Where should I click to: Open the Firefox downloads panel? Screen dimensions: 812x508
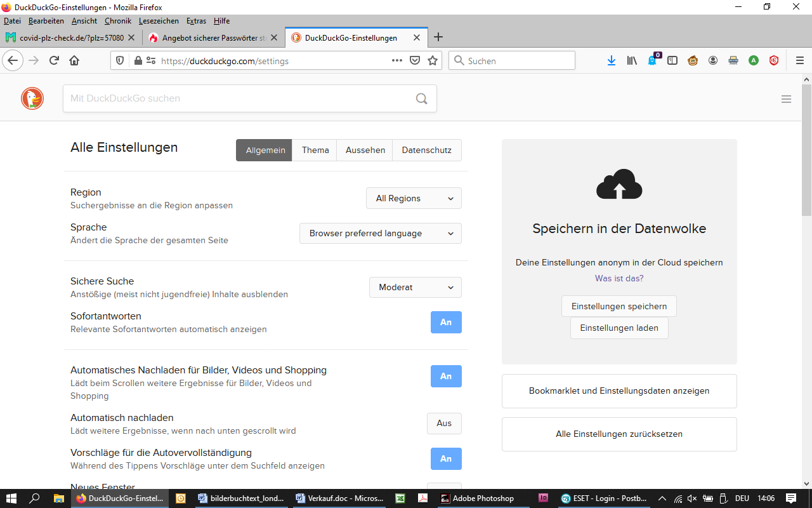pyautogui.click(x=612, y=60)
